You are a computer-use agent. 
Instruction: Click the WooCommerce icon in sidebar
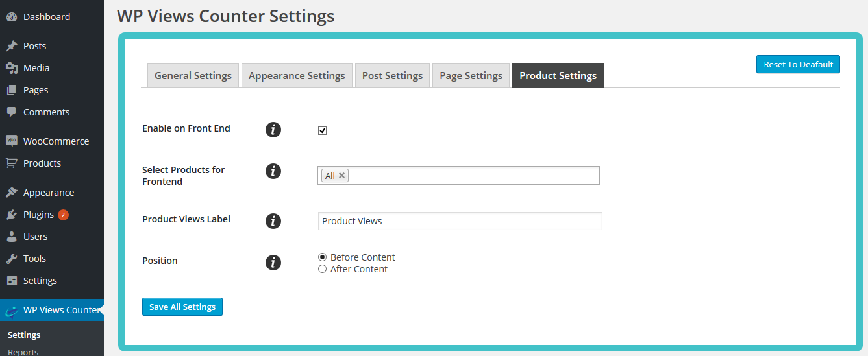pos(12,141)
